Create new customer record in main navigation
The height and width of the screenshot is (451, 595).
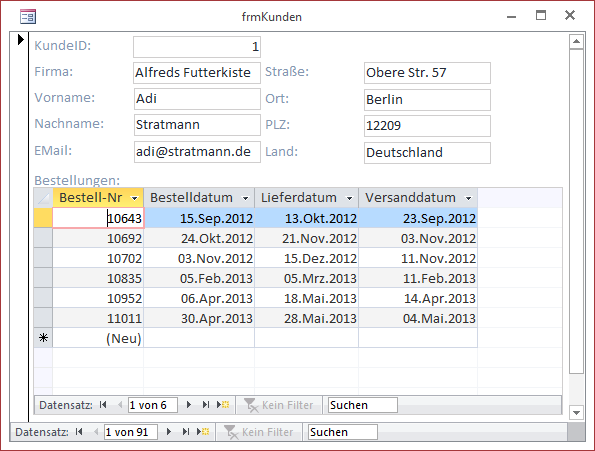coord(203,432)
